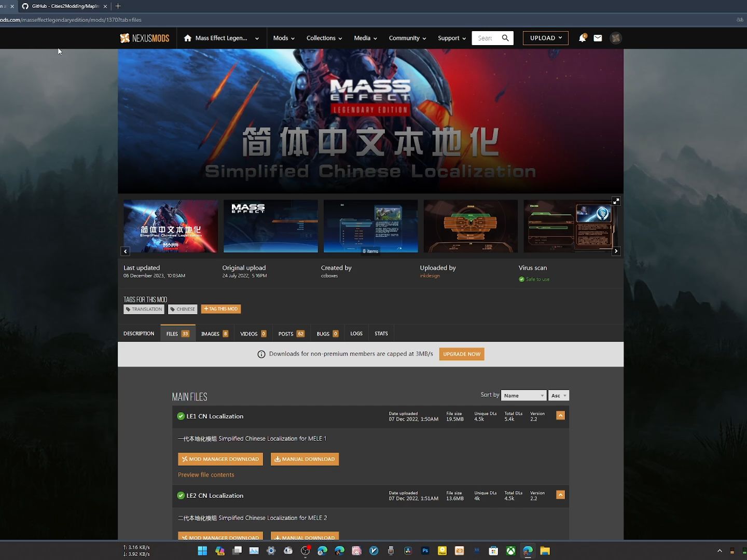Expand the Support menu
This screenshot has height=560, width=747.
click(x=452, y=38)
